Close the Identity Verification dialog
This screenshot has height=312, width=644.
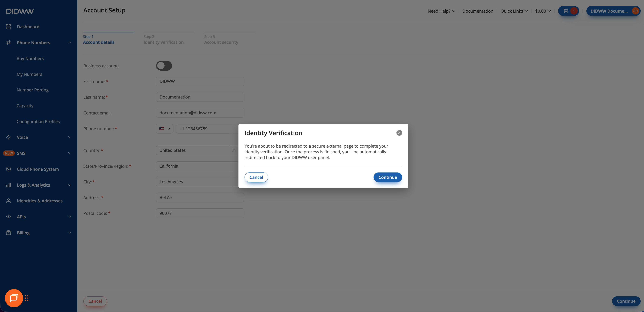coord(399,133)
